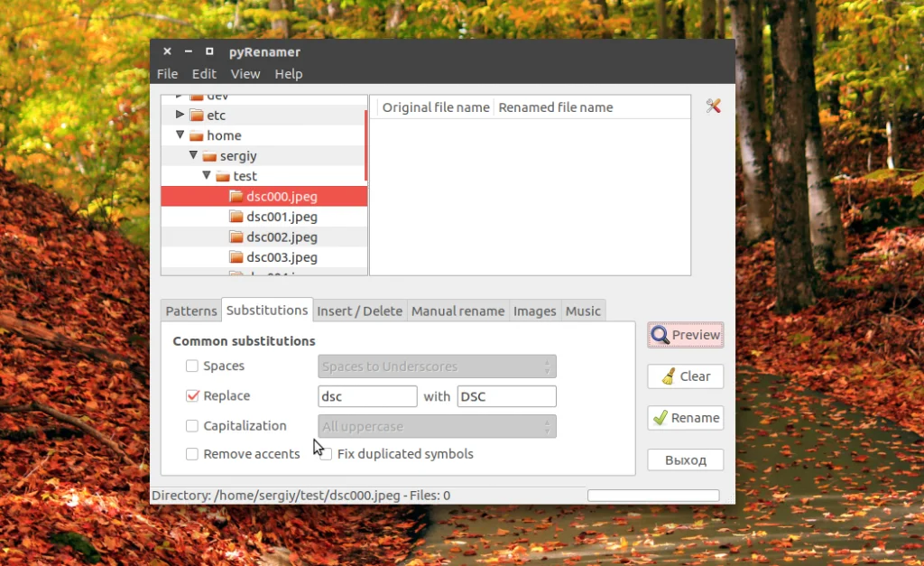Click the with field containing DSC
The width and height of the screenshot is (924, 566).
[x=507, y=396]
